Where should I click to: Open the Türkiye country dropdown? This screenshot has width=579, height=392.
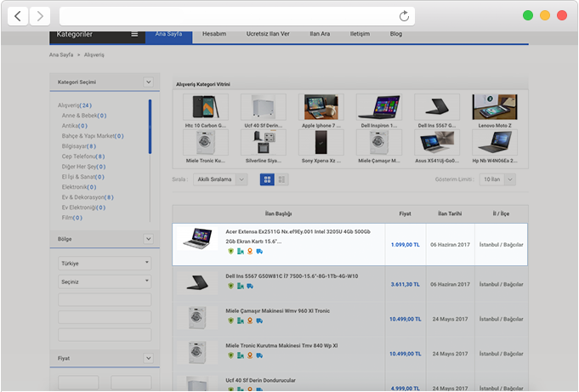(x=105, y=264)
